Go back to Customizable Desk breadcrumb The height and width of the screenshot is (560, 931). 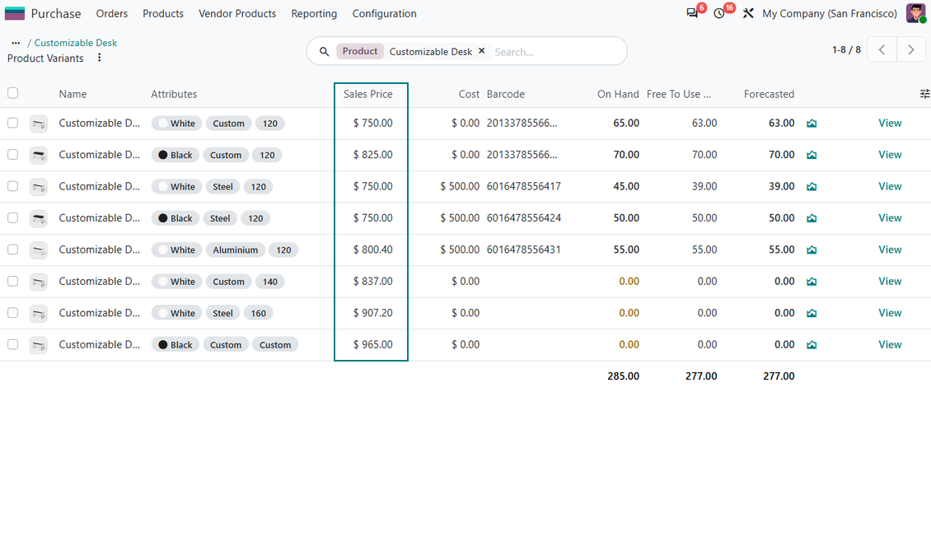tap(76, 43)
